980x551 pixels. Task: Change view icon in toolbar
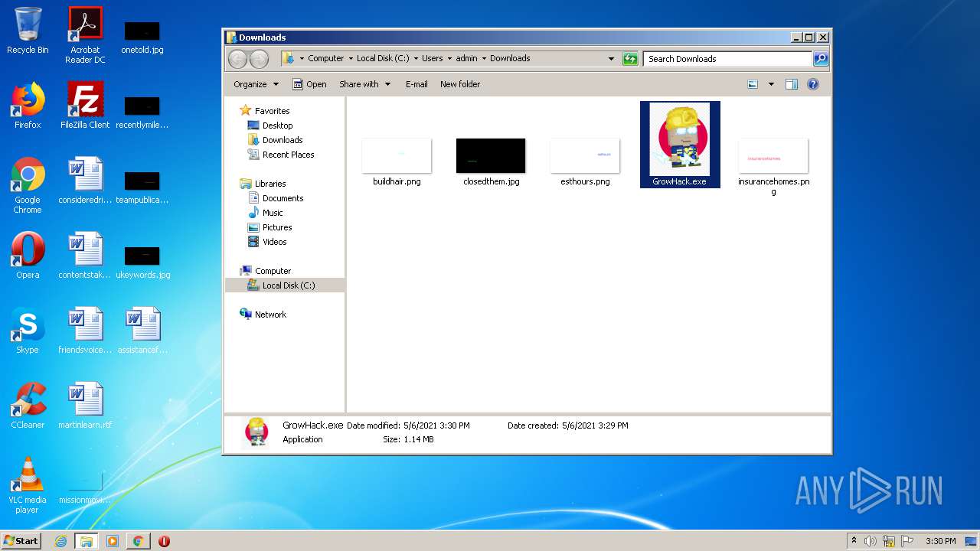(x=753, y=84)
